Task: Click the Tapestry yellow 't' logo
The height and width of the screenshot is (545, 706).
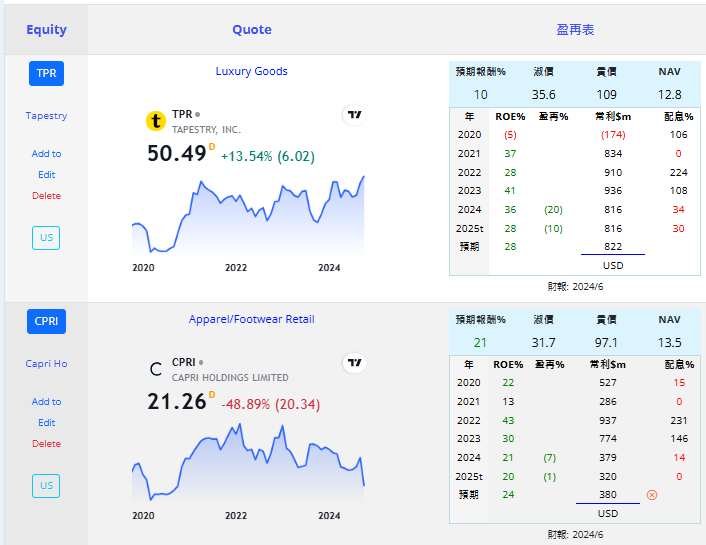Action: [156, 121]
